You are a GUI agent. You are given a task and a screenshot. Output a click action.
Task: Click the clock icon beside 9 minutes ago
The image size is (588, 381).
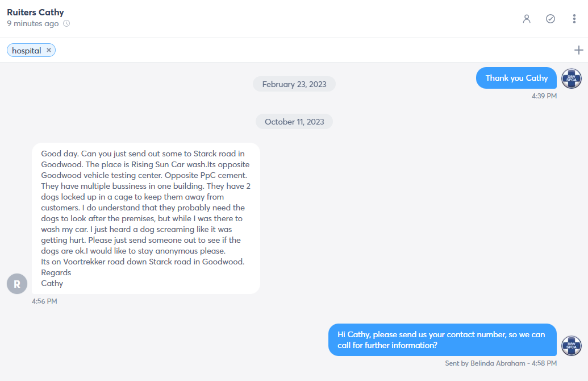click(x=66, y=23)
